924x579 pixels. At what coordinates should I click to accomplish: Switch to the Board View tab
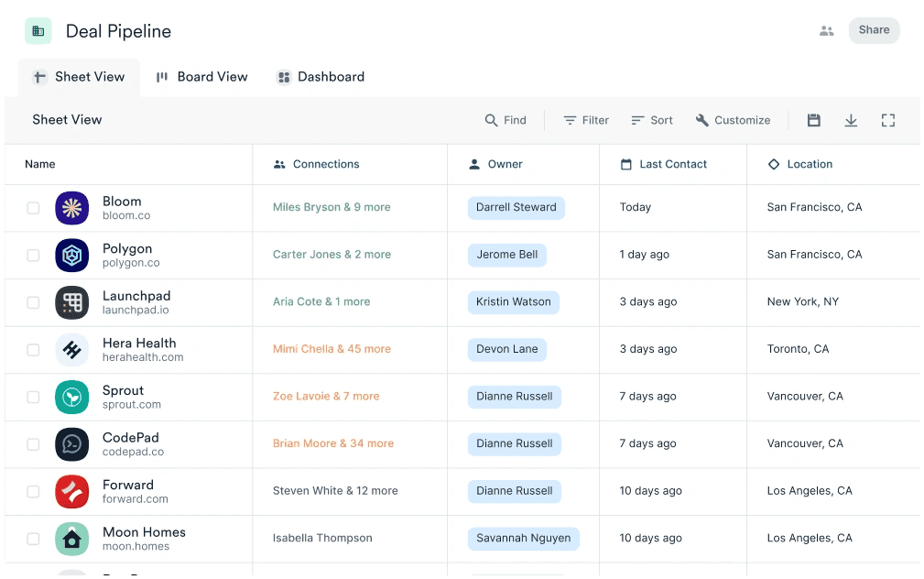pos(202,77)
